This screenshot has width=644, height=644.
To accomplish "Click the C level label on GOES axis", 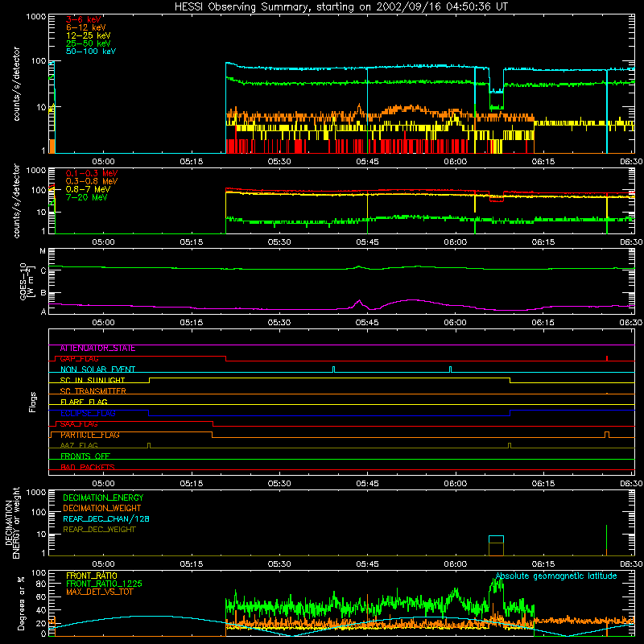I will [43, 271].
